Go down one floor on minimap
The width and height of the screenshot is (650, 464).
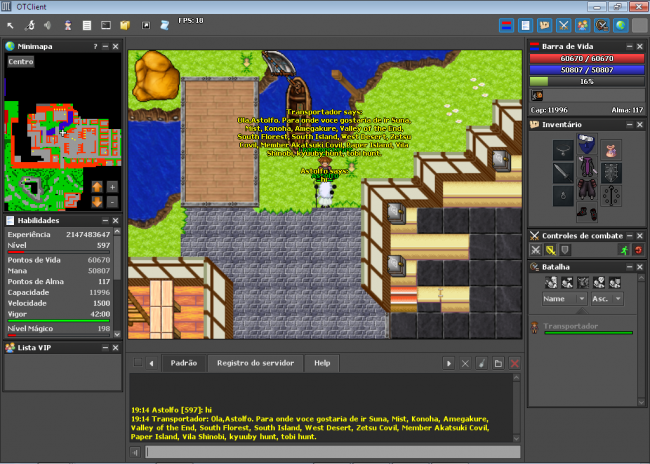point(97,202)
